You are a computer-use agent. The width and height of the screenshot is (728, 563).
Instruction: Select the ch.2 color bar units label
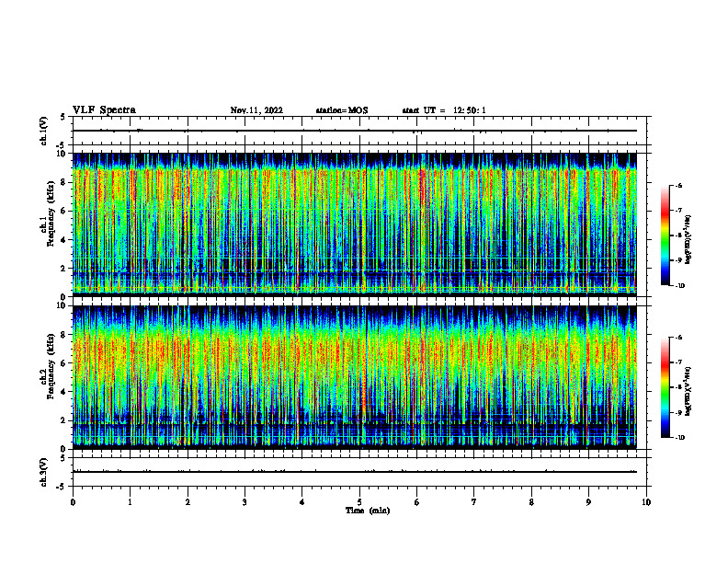click(688, 391)
